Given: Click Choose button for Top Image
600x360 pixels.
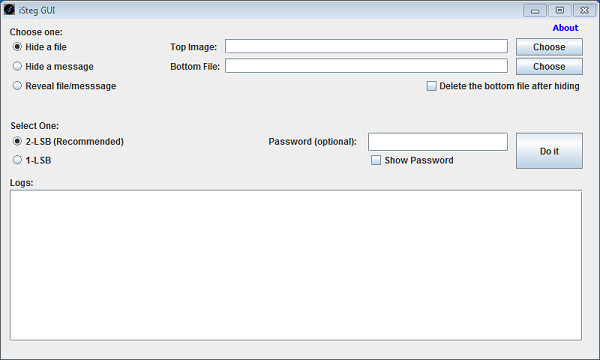Looking at the screenshot, I should (549, 47).
